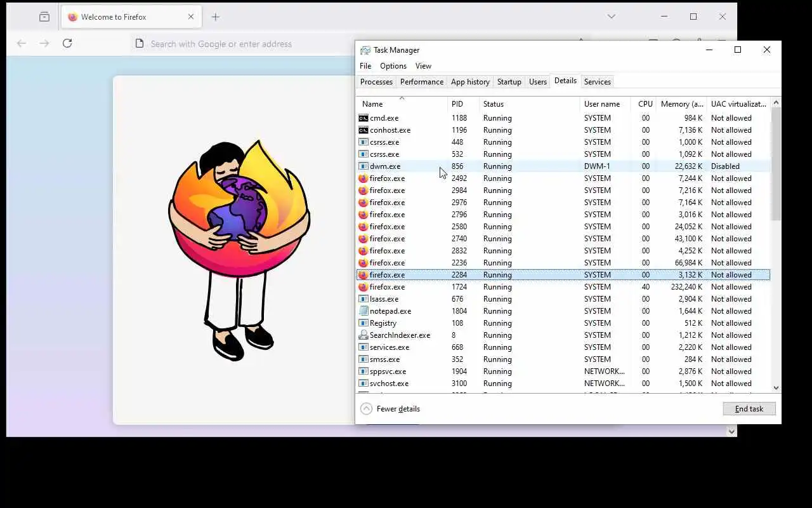This screenshot has height=508, width=812.
Task: Select firefox.exe row with PID 2796
Action: click(563, 215)
